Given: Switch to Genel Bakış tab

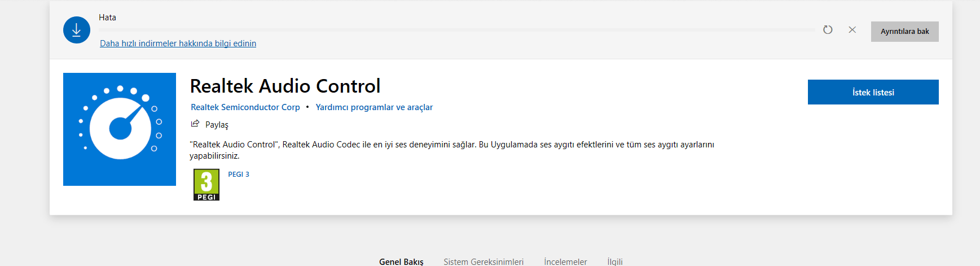Looking at the screenshot, I should 401,261.
